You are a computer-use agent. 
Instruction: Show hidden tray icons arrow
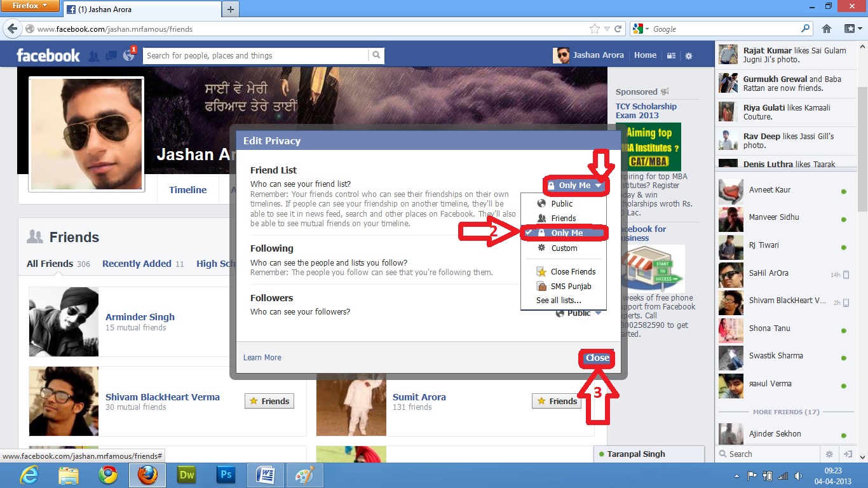pyautogui.click(x=736, y=475)
